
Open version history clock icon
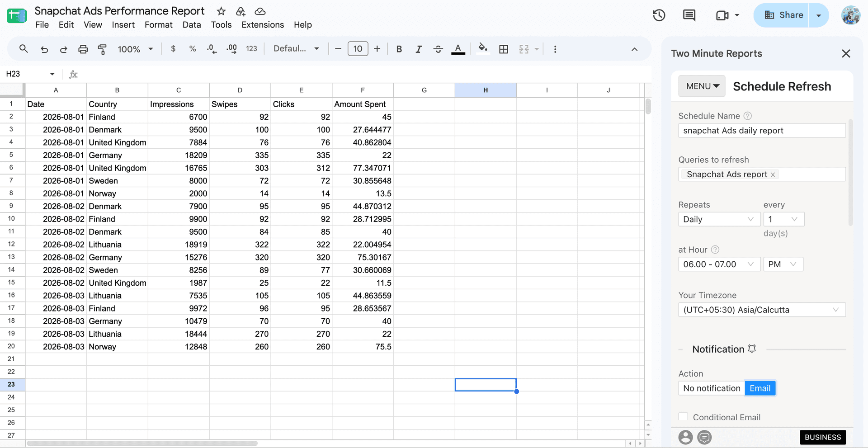pyautogui.click(x=659, y=15)
